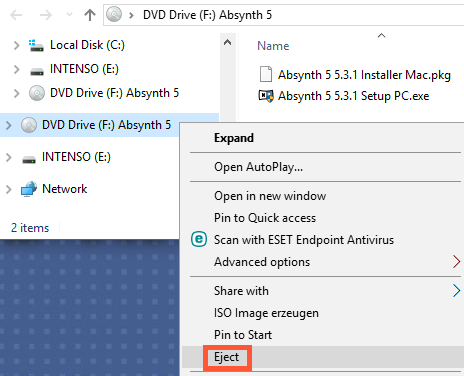Choose Scan with ESET Endpoint Antivirus

[x=304, y=240]
